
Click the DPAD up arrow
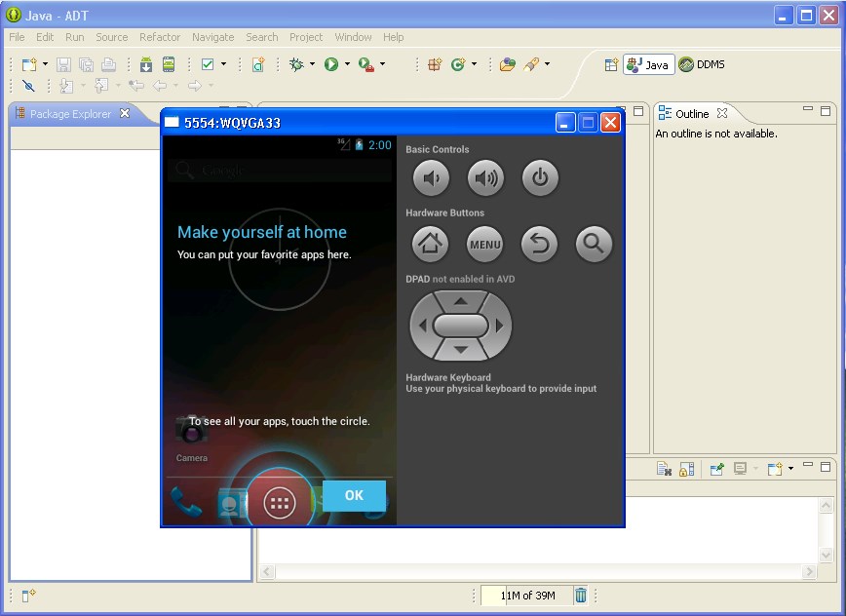pyautogui.click(x=461, y=301)
